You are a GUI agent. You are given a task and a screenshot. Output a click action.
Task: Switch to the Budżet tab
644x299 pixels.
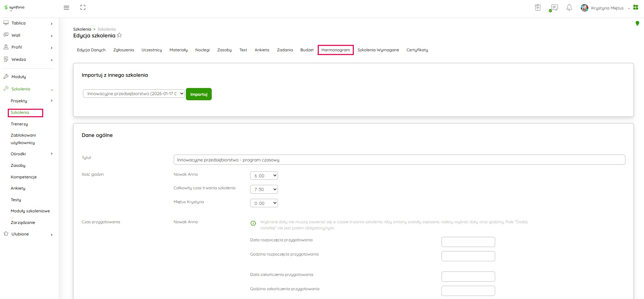pos(307,50)
